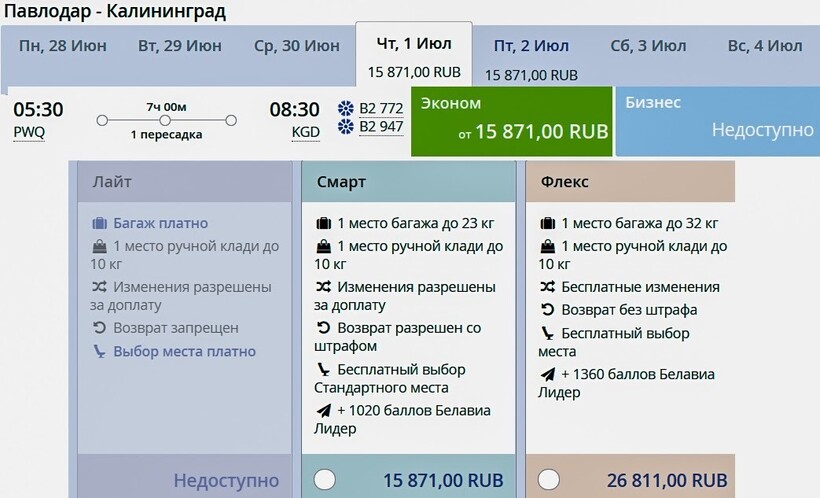This screenshot has height=498, width=820.
Task: Click hand luggage icon in Смарт column
Action: 324,246
